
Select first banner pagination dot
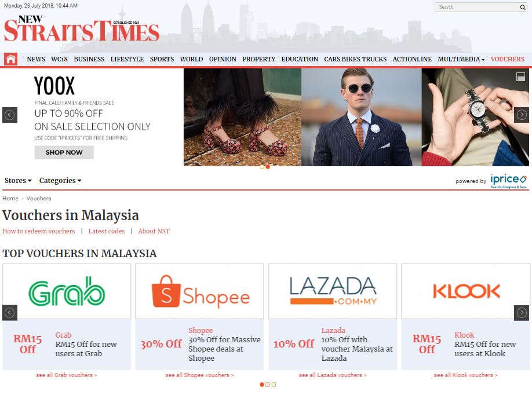(261, 167)
